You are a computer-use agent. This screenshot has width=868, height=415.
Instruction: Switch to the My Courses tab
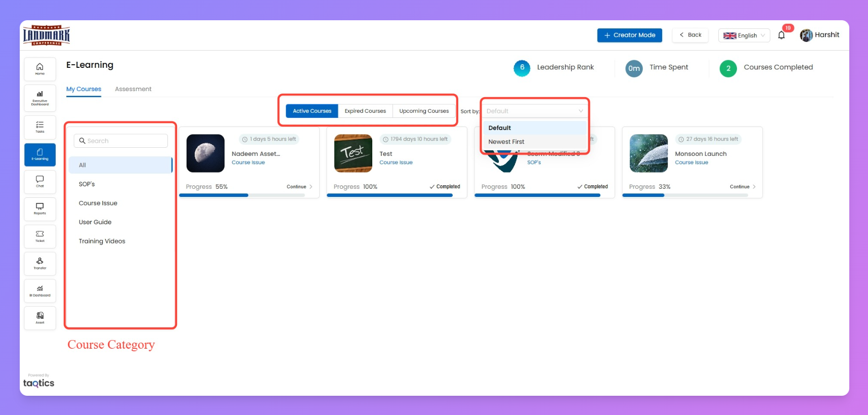pyautogui.click(x=83, y=89)
